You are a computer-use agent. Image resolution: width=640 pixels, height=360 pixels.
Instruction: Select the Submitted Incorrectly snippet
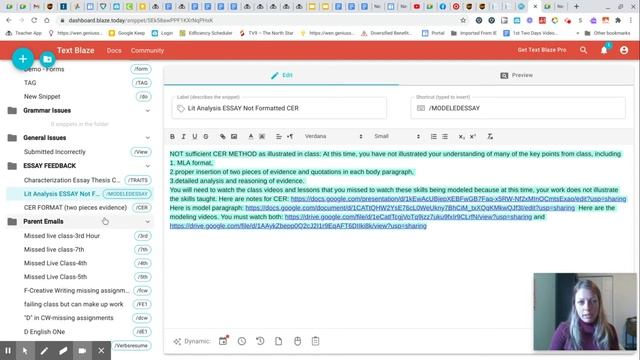tap(79, 152)
